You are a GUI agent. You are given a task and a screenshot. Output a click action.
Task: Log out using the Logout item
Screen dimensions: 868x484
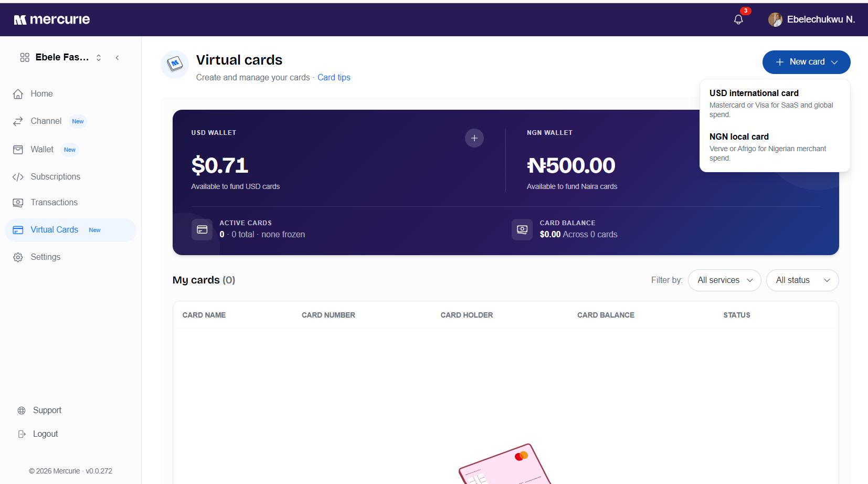[x=38, y=434]
